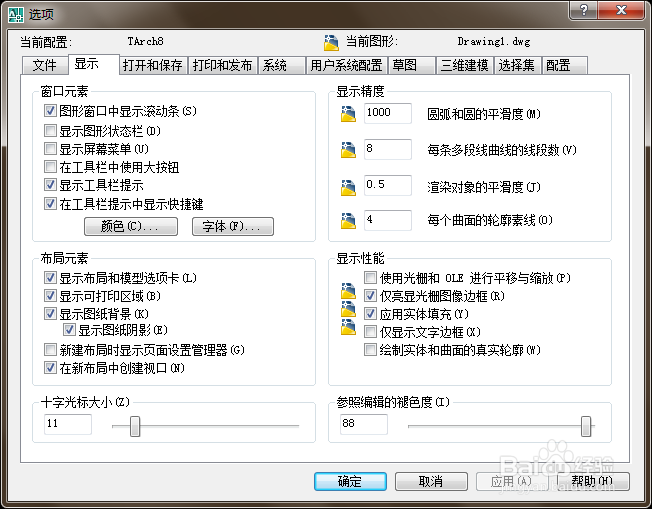Click the 应用(A) button
Screen dimensions: 652x509
(512, 482)
